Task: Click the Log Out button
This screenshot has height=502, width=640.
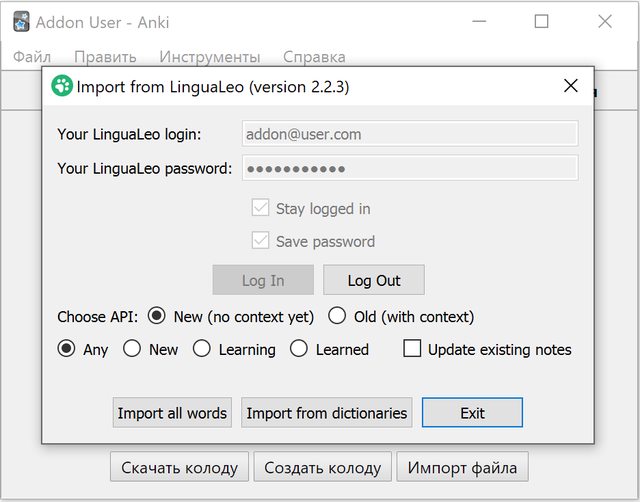Action: click(x=374, y=280)
